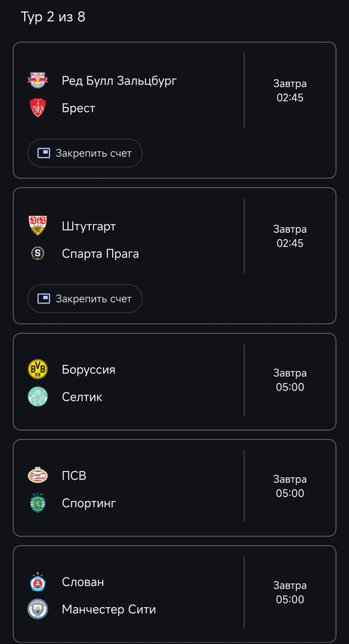Click the Stuttgart club badge
The image size is (349, 644).
click(38, 226)
